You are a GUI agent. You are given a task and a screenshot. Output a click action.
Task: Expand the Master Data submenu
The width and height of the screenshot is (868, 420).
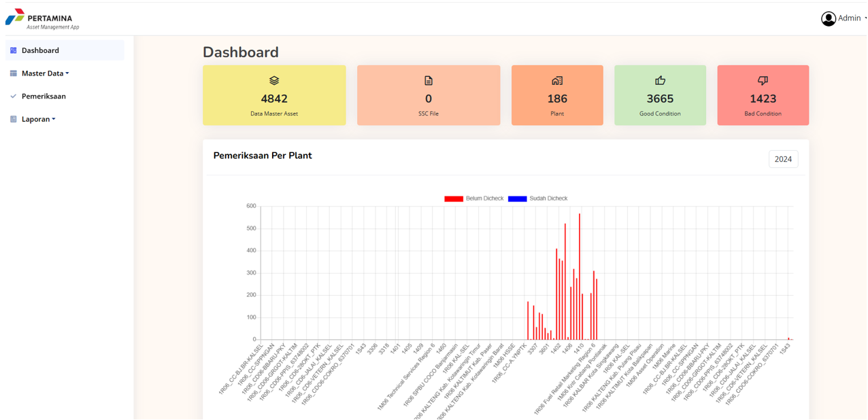click(45, 73)
